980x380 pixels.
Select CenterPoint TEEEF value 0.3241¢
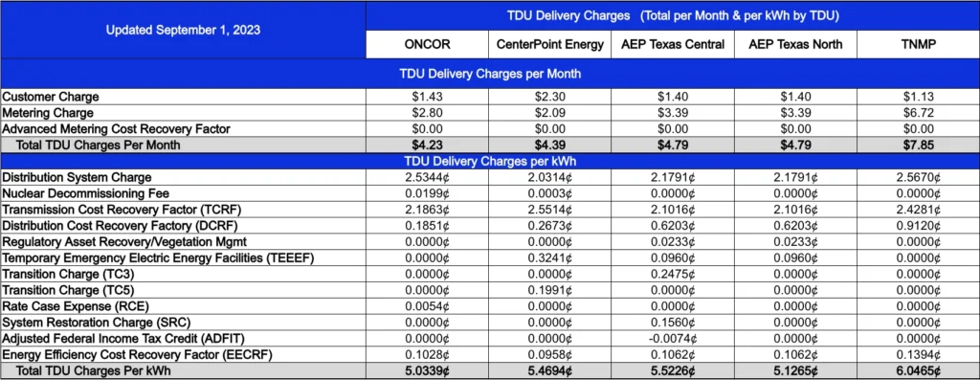click(550, 258)
